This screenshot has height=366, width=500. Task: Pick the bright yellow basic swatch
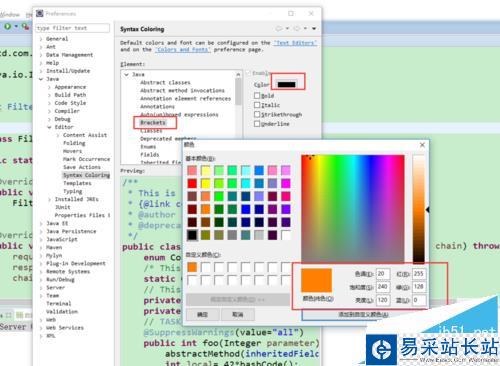tap(205, 183)
